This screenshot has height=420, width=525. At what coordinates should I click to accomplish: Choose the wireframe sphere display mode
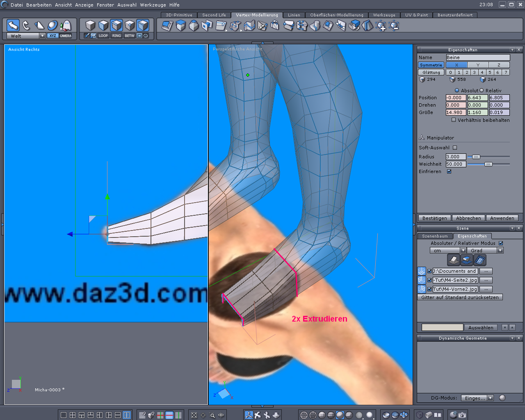(304, 415)
